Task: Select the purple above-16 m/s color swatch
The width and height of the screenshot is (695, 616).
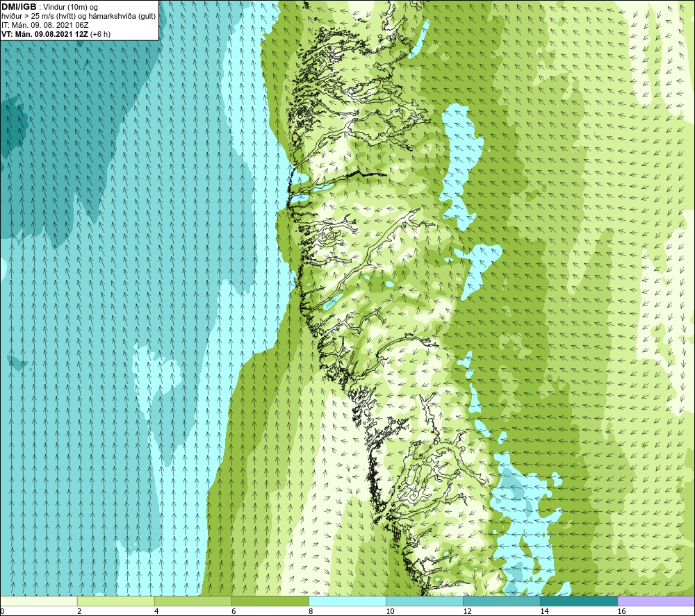Action: (656, 601)
